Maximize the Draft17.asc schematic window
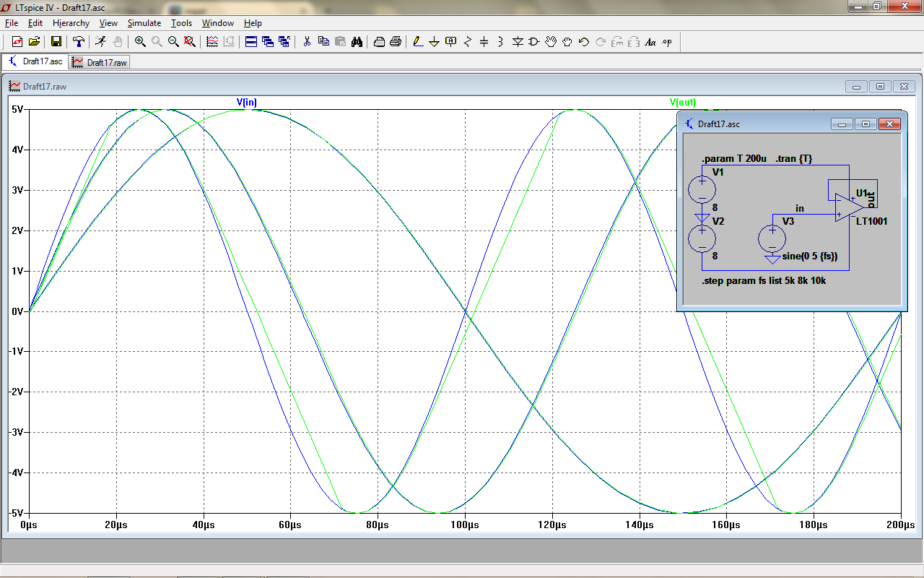Viewport: 924px width, 578px height. (866, 124)
